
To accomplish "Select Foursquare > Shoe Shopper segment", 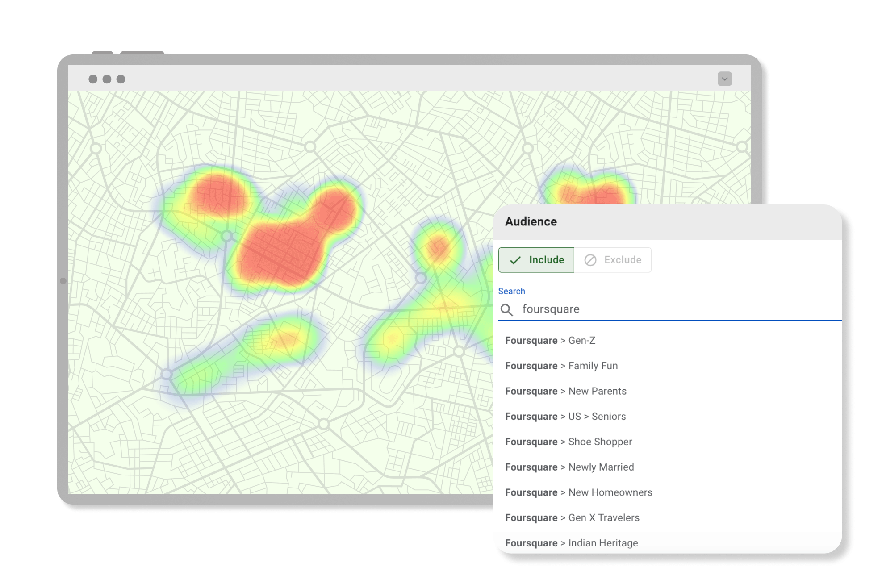I will pyautogui.click(x=568, y=442).
